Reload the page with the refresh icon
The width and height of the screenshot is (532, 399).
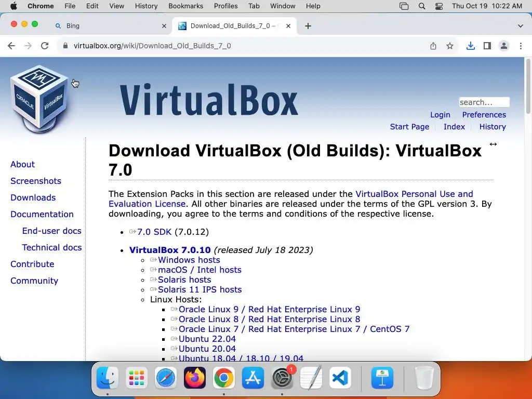coord(45,46)
